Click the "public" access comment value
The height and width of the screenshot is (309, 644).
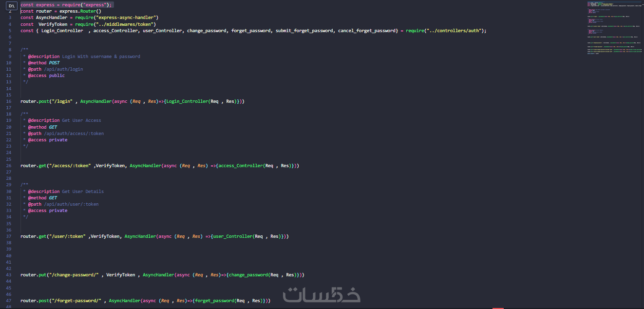click(x=57, y=76)
